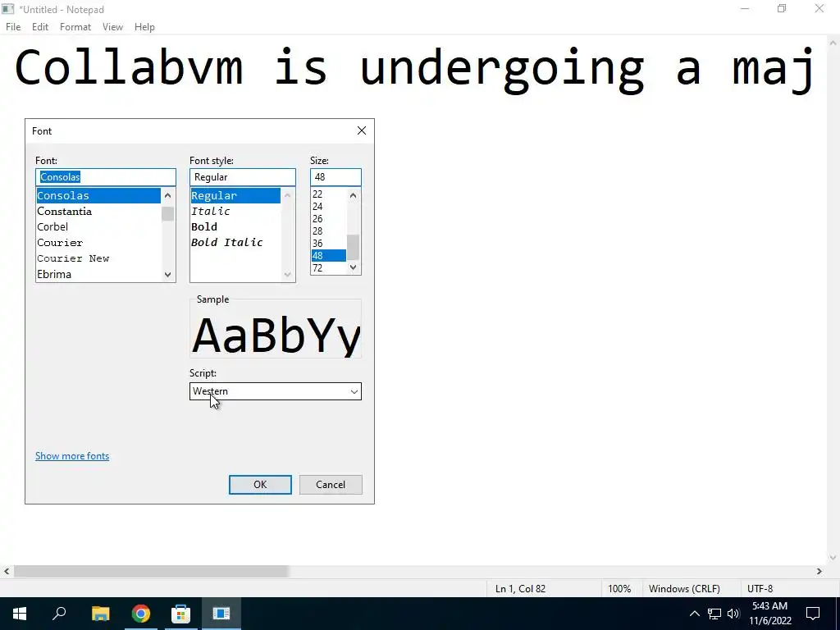Open volume speaker tray icon
The image size is (840, 630).
coord(733,614)
